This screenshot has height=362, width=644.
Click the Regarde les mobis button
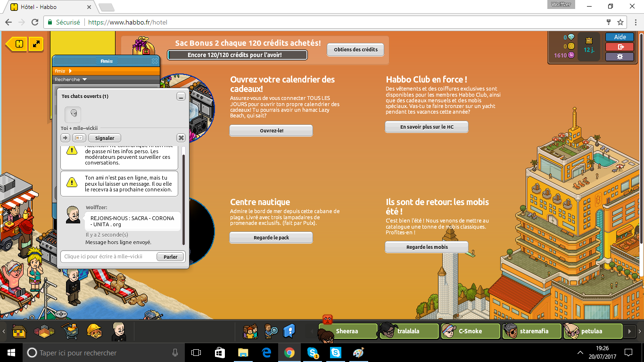pos(427,247)
